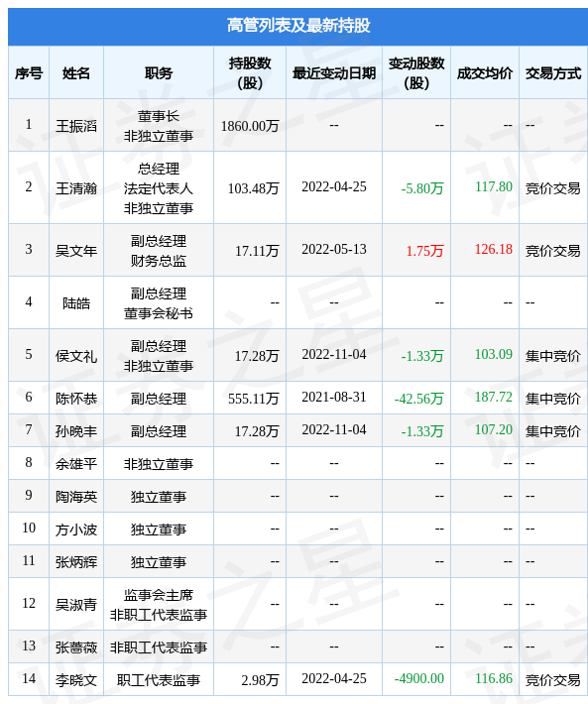The width and height of the screenshot is (588, 704).
Task: Select the 姓名 column header
Action: (76, 73)
